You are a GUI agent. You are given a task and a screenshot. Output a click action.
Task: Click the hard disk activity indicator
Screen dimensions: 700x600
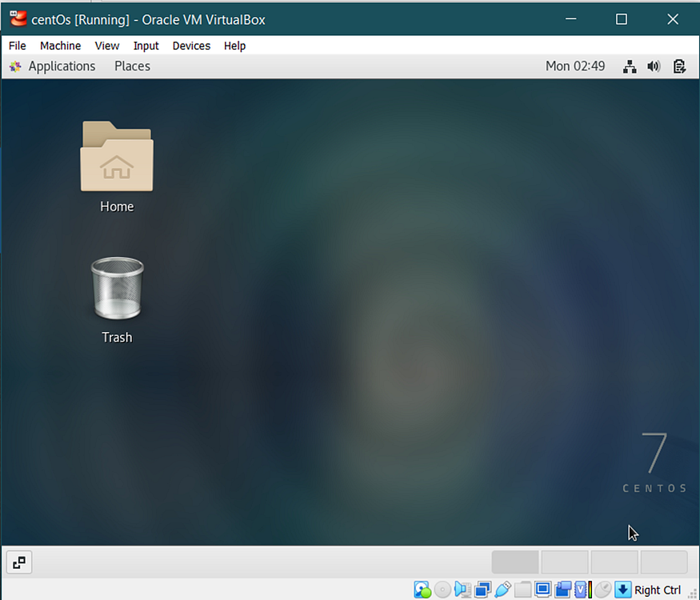[422, 590]
